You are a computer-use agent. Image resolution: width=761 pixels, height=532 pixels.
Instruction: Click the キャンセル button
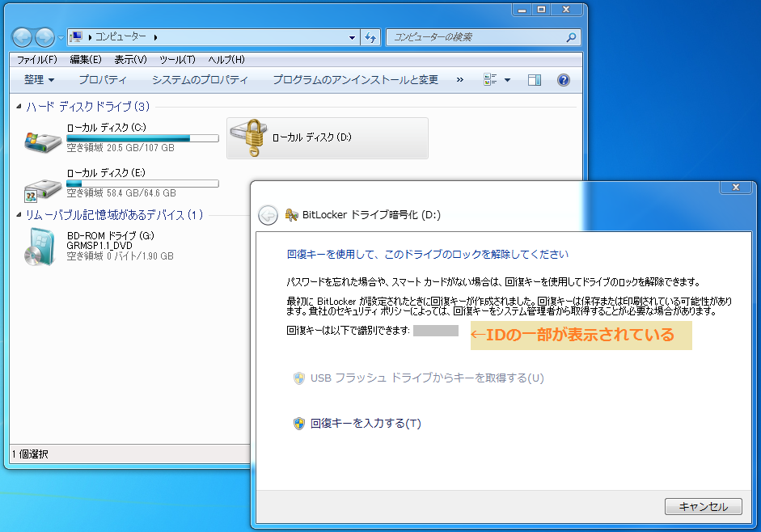tap(704, 506)
